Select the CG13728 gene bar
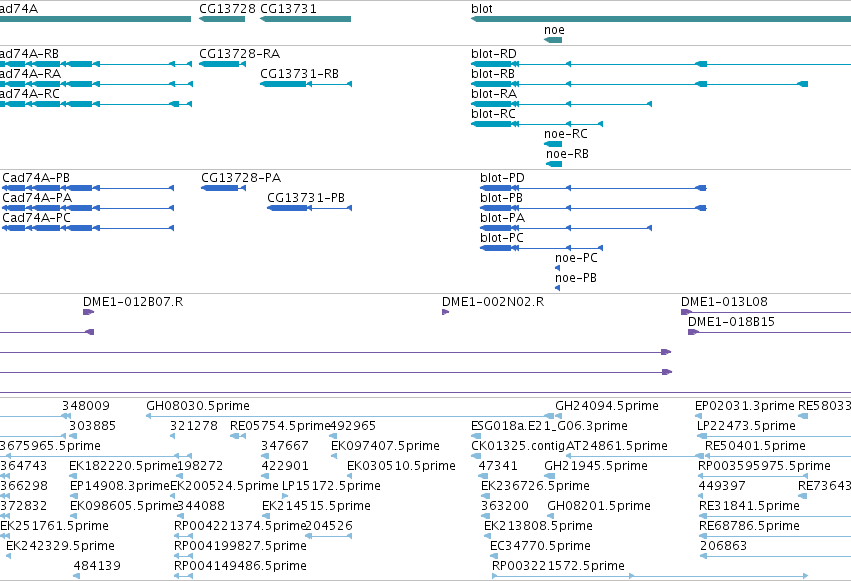851x581 pixels. pos(222,19)
